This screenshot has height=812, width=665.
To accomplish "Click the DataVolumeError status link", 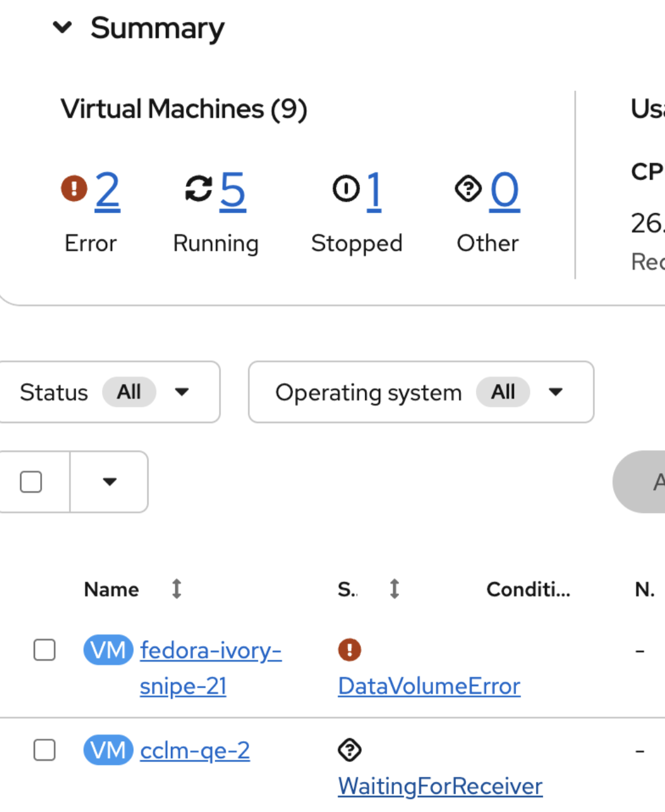I will tap(429, 686).
